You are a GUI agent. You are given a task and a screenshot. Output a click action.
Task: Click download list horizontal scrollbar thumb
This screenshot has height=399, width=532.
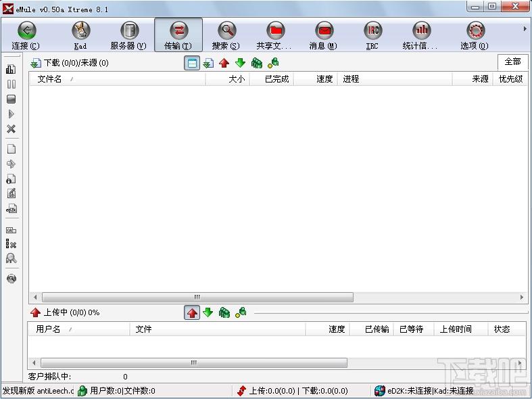click(197, 297)
